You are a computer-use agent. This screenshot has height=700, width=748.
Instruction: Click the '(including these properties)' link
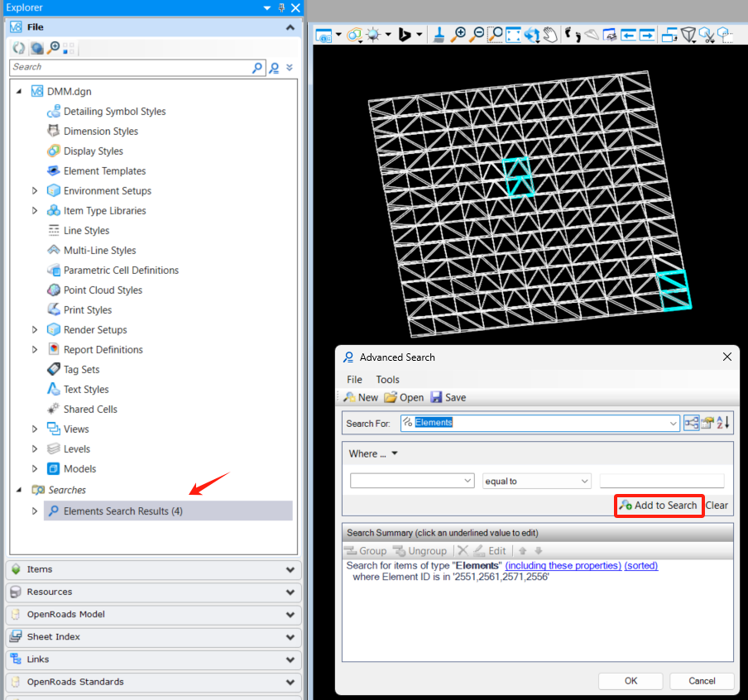click(563, 566)
